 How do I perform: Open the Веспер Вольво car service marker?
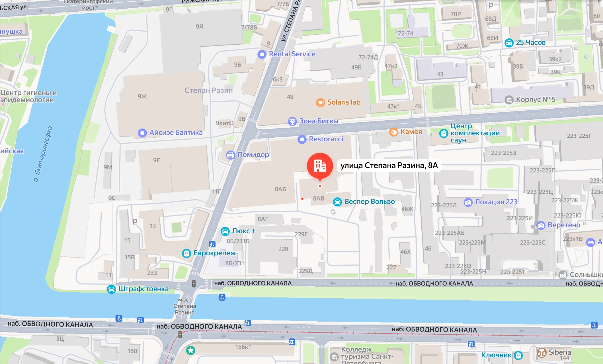[x=337, y=202]
